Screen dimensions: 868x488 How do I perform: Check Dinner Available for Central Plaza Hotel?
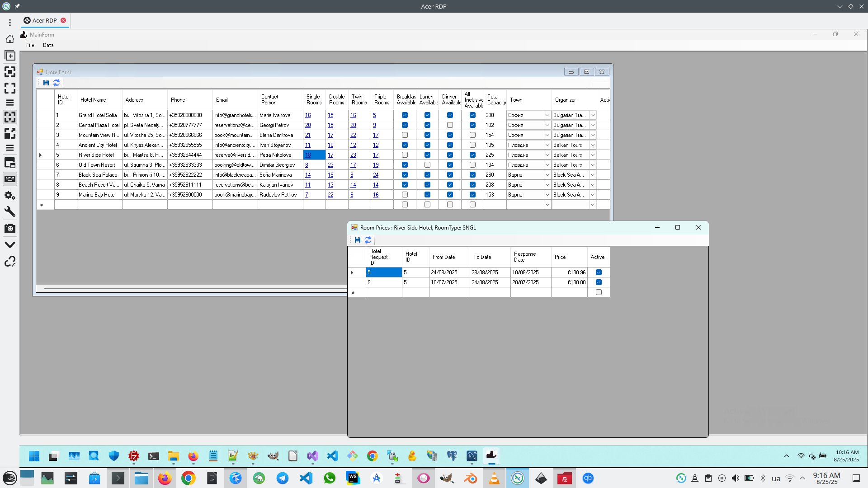(450, 125)
